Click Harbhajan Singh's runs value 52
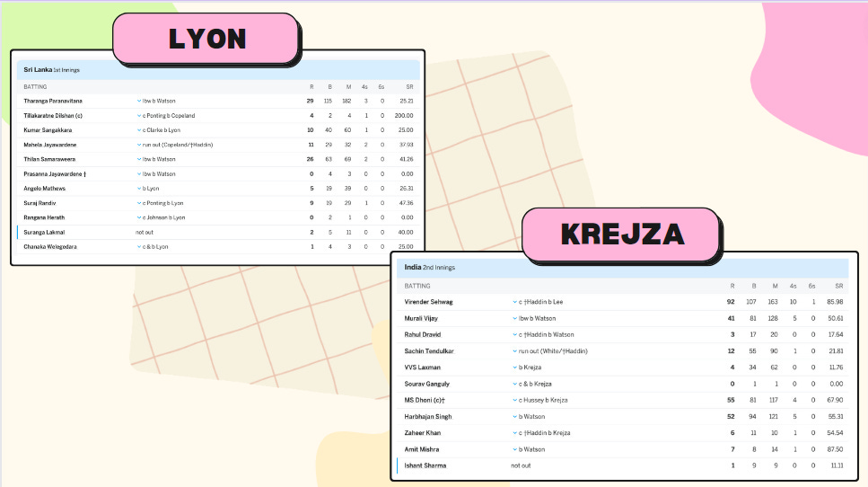The width and height of the screenshot is (868, 487). click(x=731, y=417)
